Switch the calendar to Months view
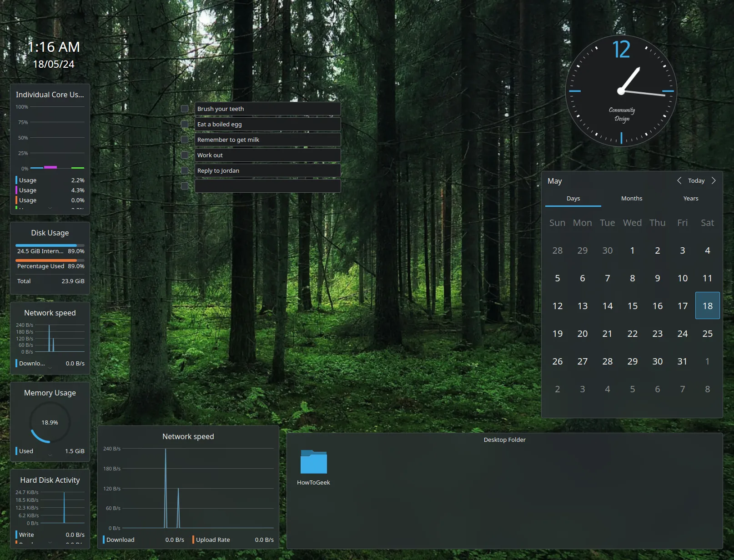The width and height of the screenshot is (734, 560). [x=631, y=198]
